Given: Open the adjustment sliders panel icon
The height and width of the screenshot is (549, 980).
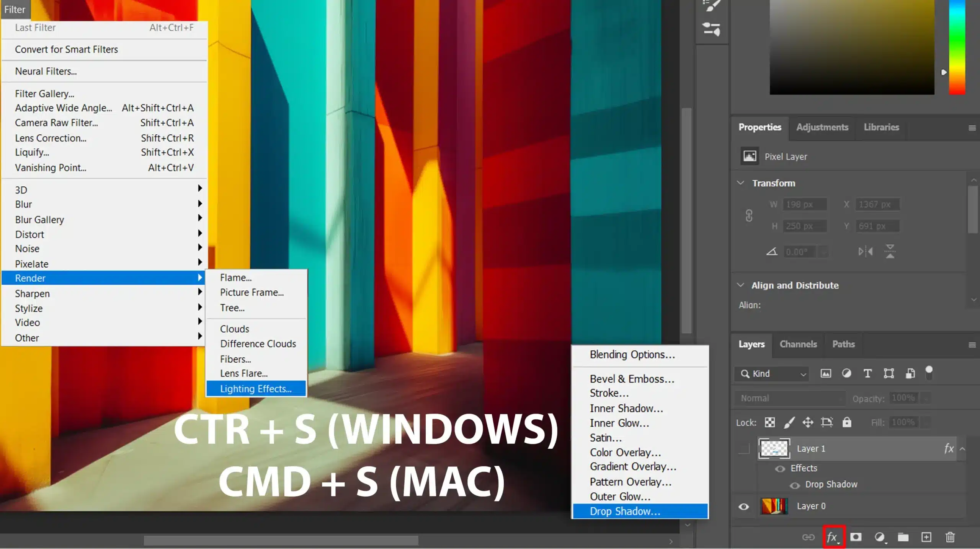Looking at the screenshot, I should click(x=712, y=29).
